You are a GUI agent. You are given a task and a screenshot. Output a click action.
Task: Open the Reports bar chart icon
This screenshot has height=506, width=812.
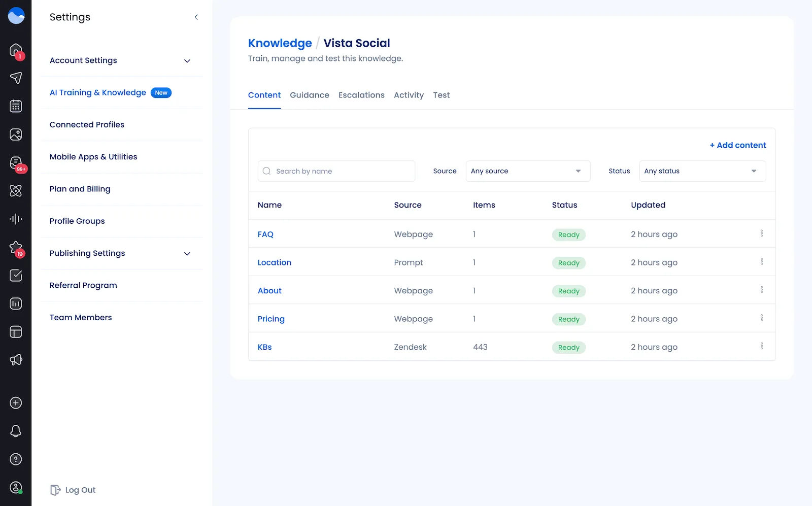[x=16, y=303]
